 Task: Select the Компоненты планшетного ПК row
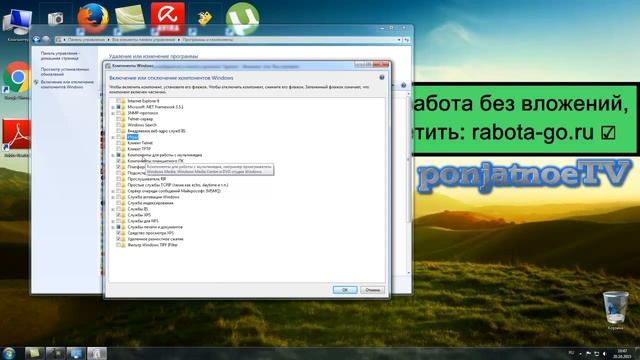155,161
